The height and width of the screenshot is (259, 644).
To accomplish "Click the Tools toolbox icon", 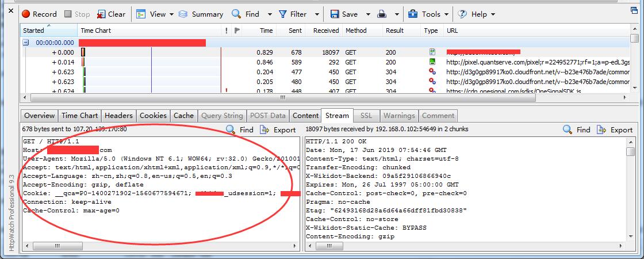I will point(413,14).
